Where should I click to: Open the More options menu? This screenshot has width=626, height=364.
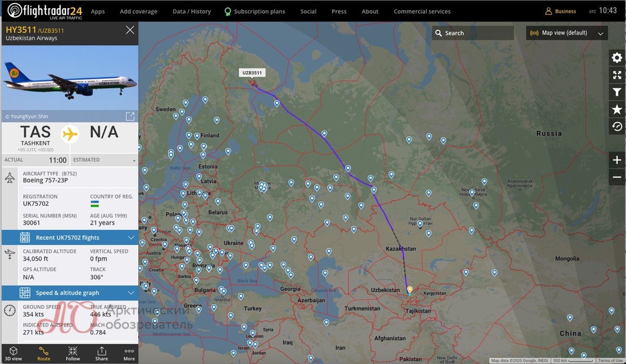pyautogui.click(x=129, y=354)
